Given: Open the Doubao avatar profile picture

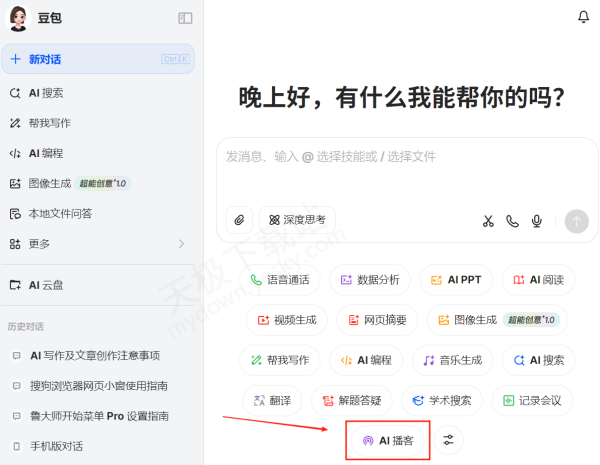Looking at the screenshot, I should (18, 18).
